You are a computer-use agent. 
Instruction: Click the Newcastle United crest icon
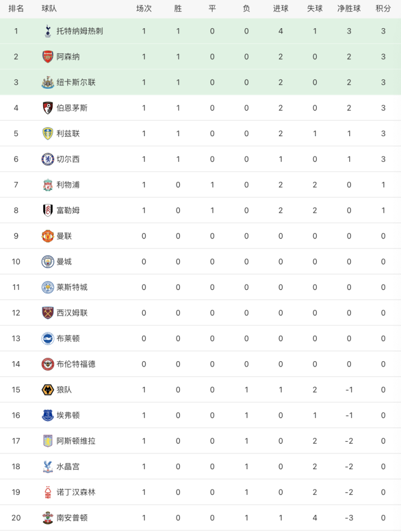tap(48, 82)
